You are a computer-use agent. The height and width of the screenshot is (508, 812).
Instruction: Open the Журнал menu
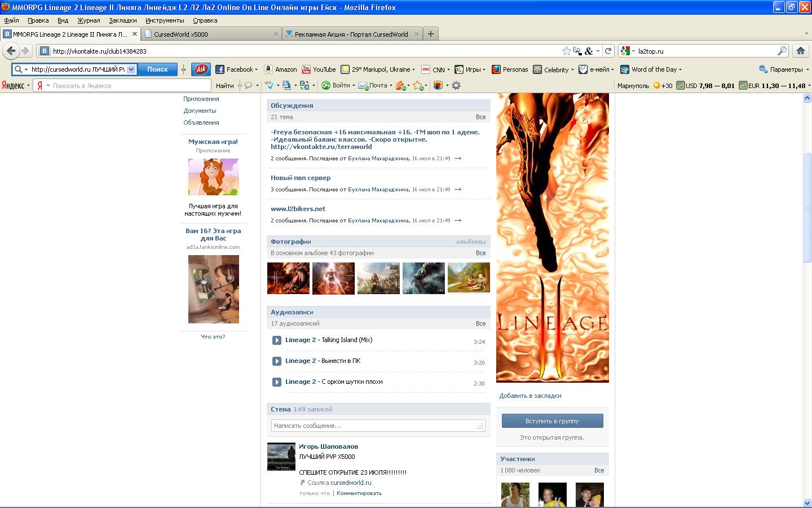(x=89, y=20)
